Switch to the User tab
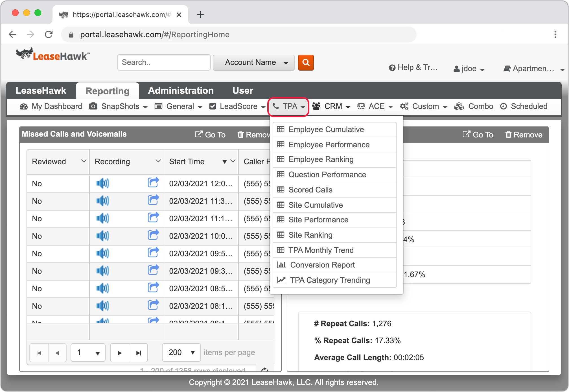569x392 pixels. pos(243,91)
